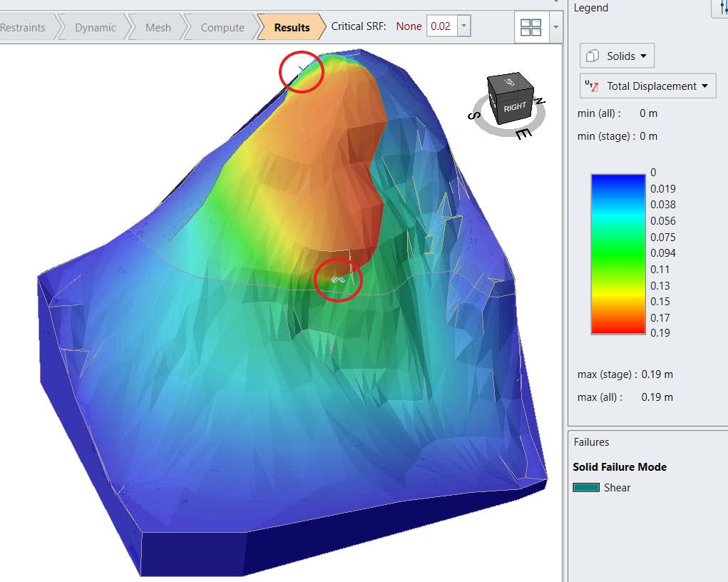Expand the Total Displacement dropdown arrow
The width and height of the screenshot is (728, 582).
coord(705,86)
